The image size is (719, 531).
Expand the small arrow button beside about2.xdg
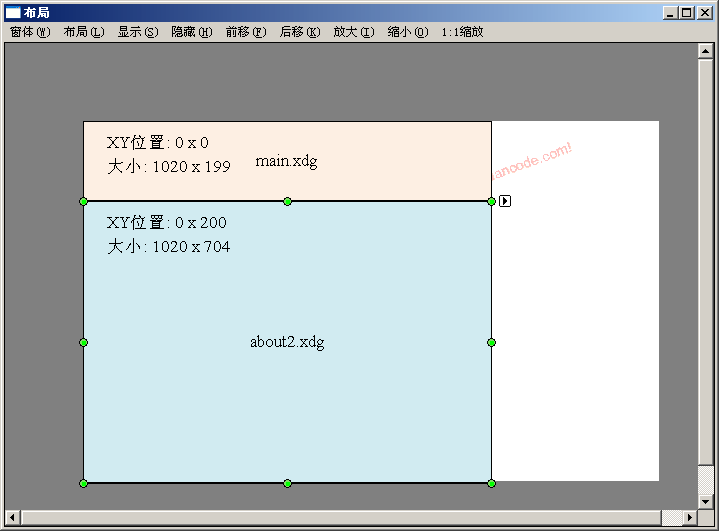pos(505,201)
